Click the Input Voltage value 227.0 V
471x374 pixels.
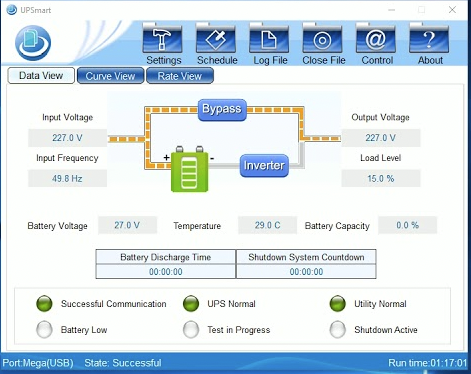click(x=67, y=138)
